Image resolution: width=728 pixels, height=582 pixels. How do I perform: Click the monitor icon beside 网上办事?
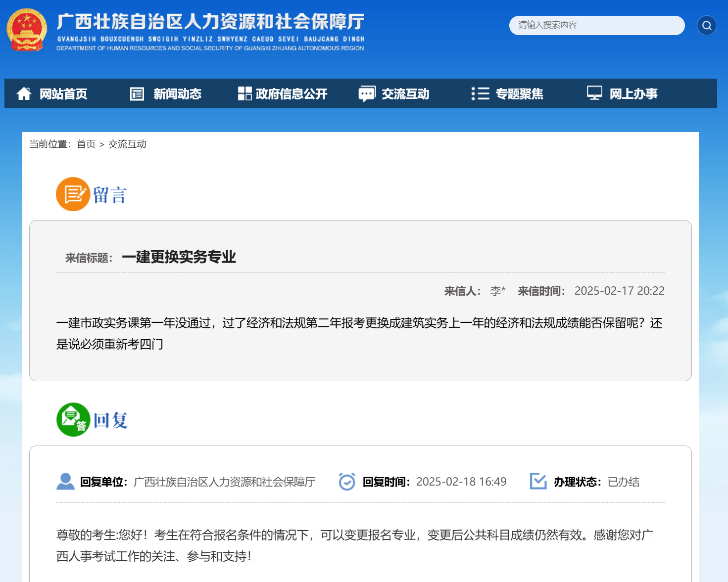[594, 93]
